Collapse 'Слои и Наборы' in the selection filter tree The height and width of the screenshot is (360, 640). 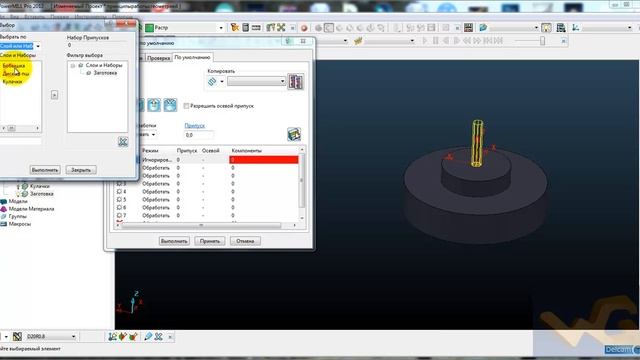73,65
